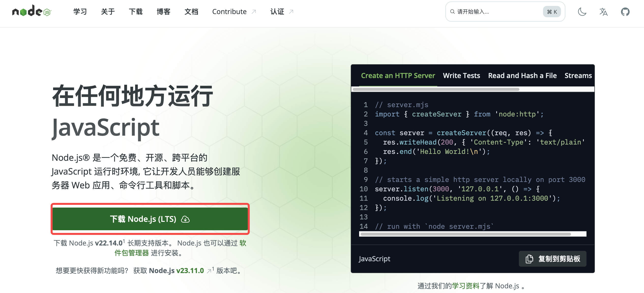Click the 复制到剪贴板 button
The image size is (644, 293).
(x=553, y=259)
